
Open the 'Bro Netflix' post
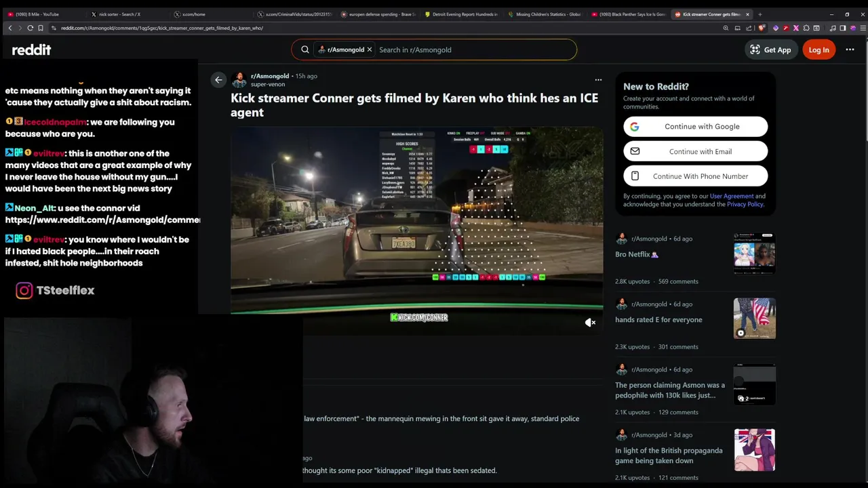click(x=637, y=254)
